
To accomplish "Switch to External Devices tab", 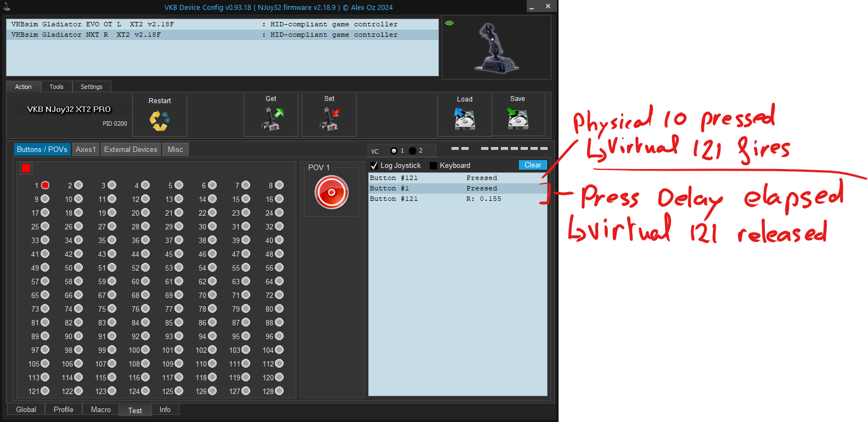I will click(131, 149).
